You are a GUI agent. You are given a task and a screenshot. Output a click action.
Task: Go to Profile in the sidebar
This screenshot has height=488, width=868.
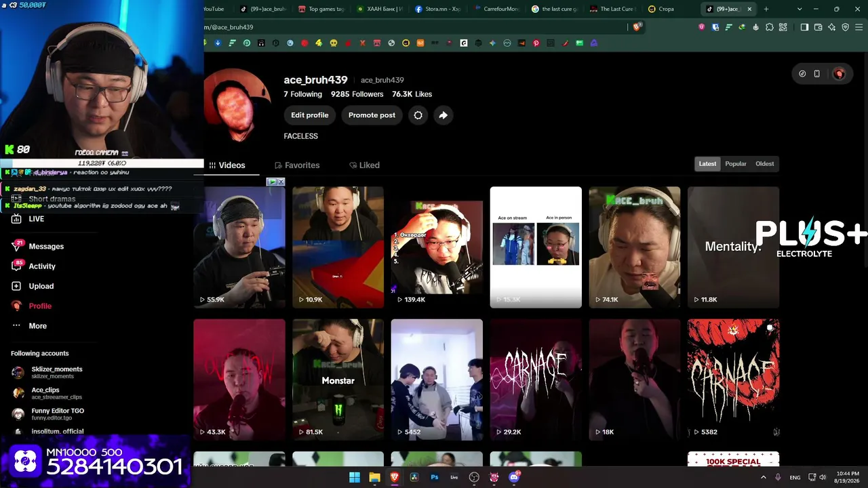point(32,306)
